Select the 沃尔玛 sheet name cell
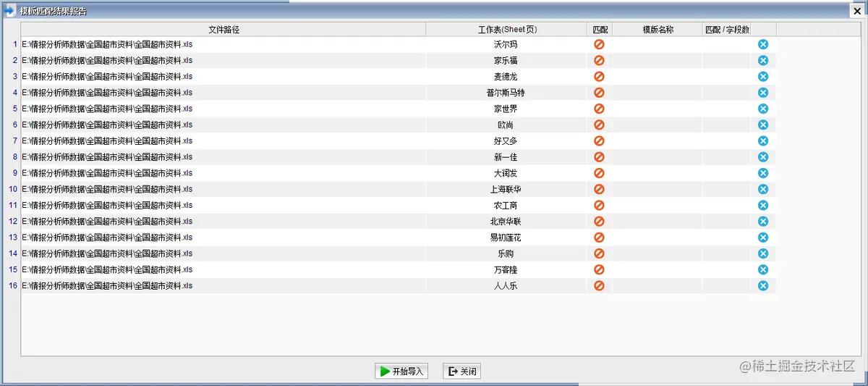 (x=506, y=44)
